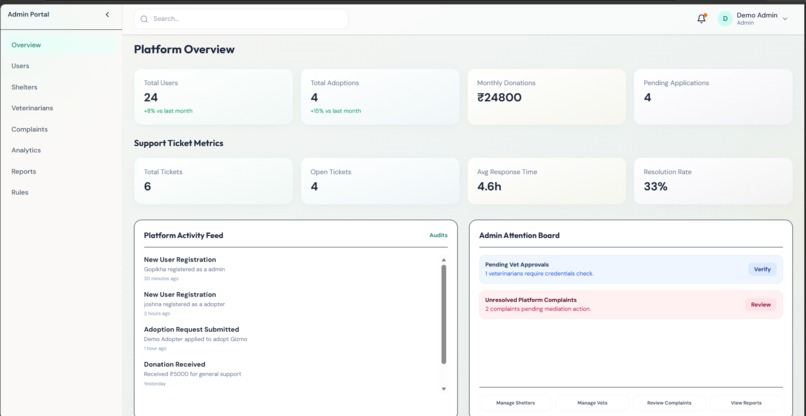
Task: Select the Avg Response Time card
Action: pos(546,181)
